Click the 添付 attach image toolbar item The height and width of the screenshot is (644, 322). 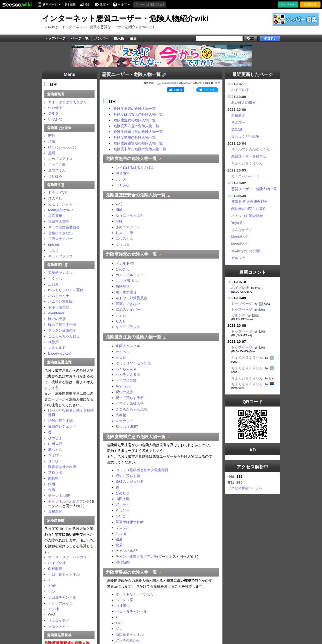(x=85, y=5)
